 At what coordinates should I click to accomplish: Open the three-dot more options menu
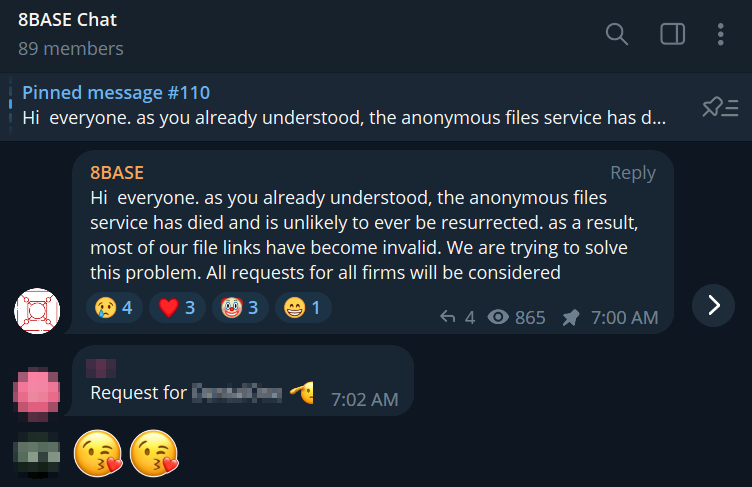click(x=720, y=34)
